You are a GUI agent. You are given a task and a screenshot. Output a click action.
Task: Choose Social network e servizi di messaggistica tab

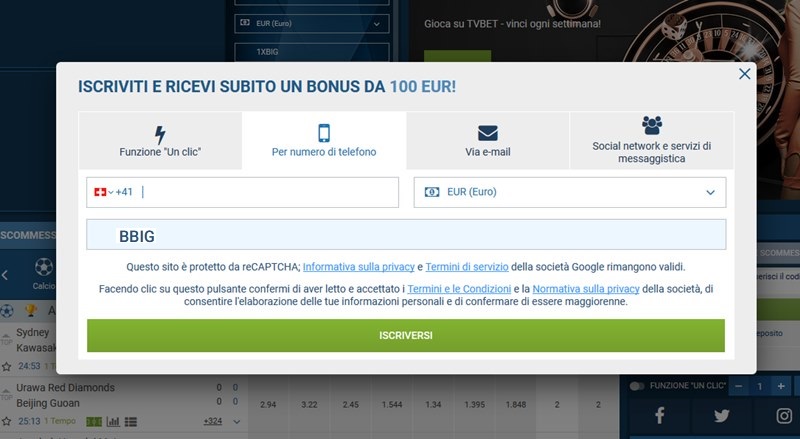652,141
